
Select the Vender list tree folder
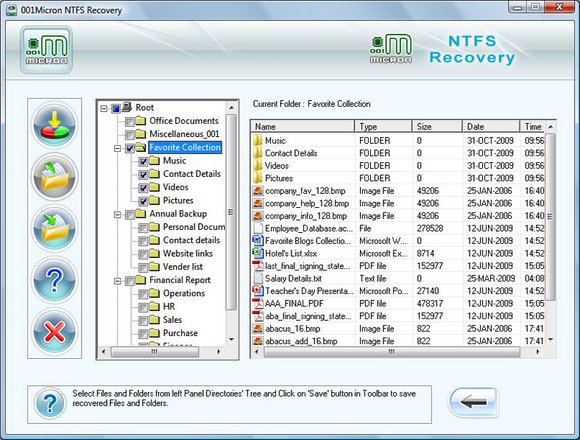tap(183, 267)
